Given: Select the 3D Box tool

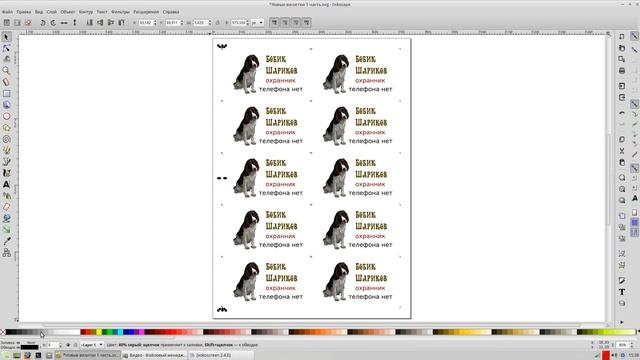Looking at the screenshot, I should 6,105.
